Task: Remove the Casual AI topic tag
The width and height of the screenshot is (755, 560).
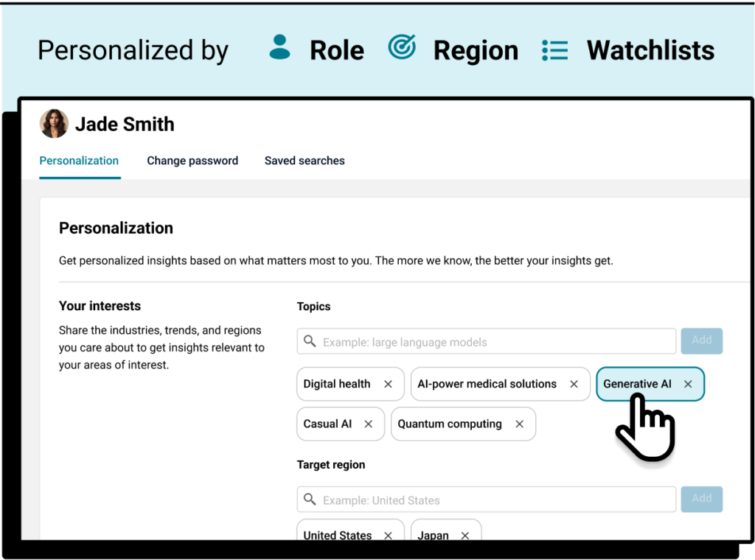Action: (369, 424)
